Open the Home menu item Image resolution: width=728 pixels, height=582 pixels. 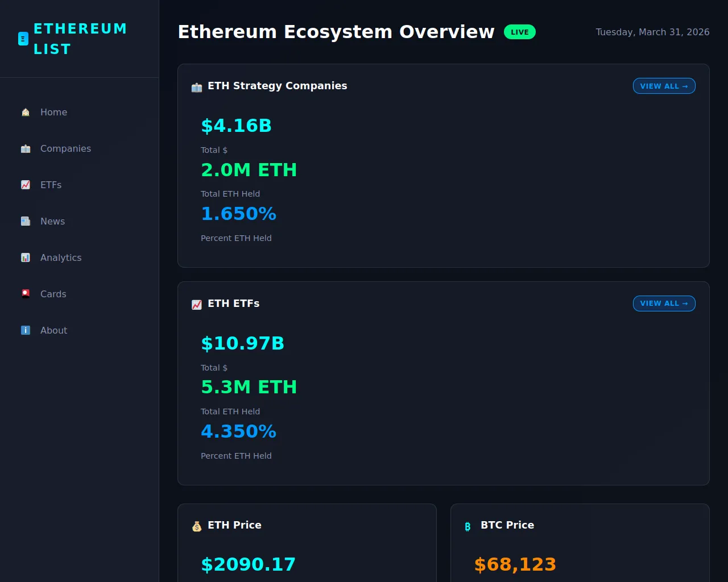(x=53, y=113)
